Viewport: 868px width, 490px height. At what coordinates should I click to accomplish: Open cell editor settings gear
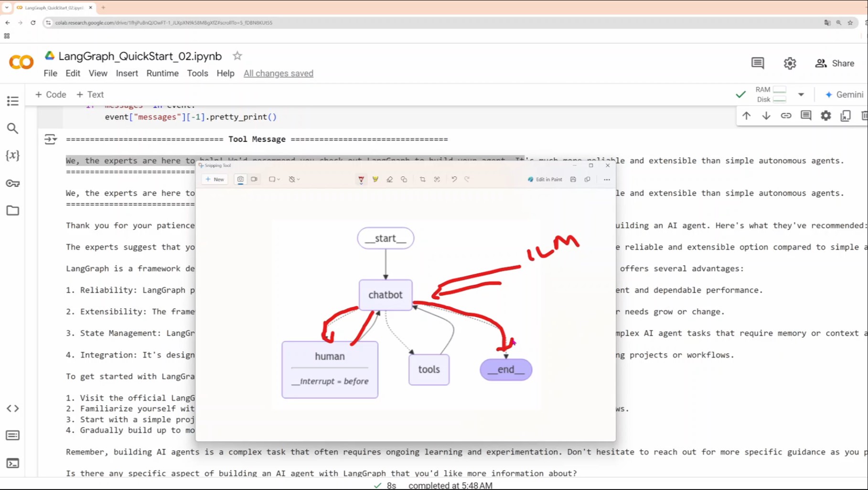pos(826,116)
